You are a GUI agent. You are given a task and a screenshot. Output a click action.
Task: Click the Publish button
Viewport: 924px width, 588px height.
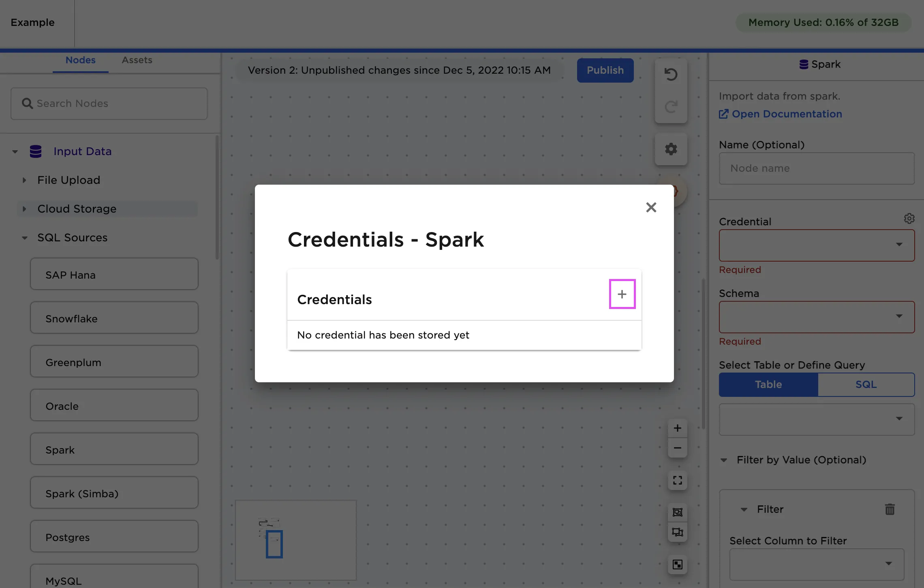605,70
